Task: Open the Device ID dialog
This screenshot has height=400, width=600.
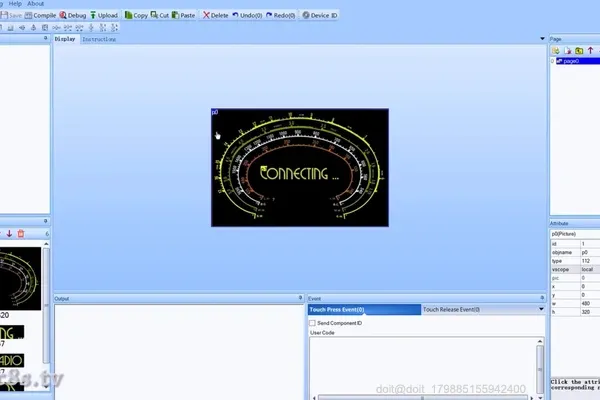Action: pos(320,15)
